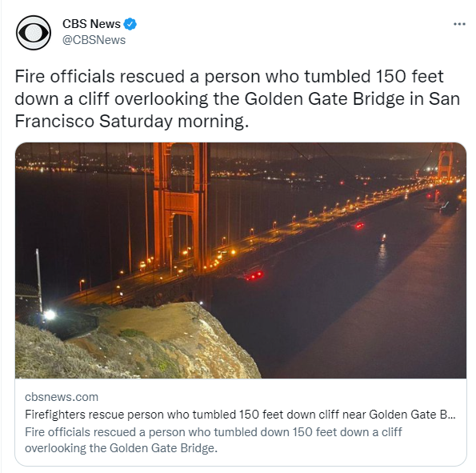The image size is (476, 473).
Task: Follow the cbsnews.com domain link
Action: 62,397
